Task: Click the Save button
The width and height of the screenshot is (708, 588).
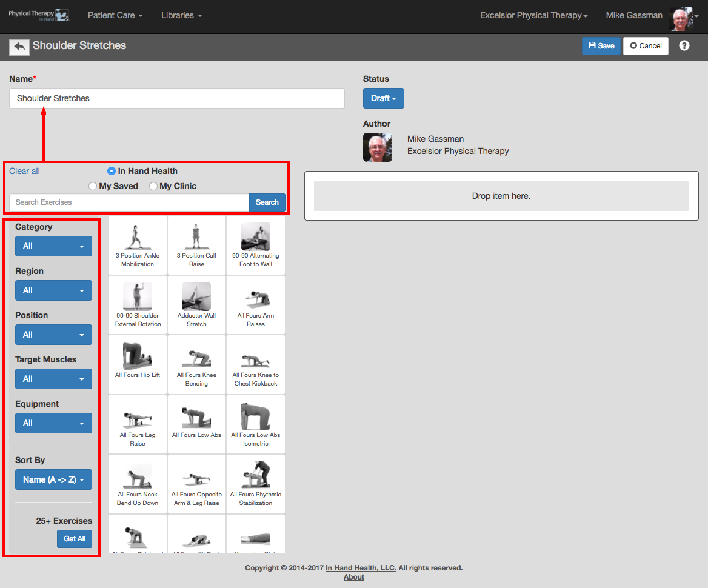Action: point(601,46)
